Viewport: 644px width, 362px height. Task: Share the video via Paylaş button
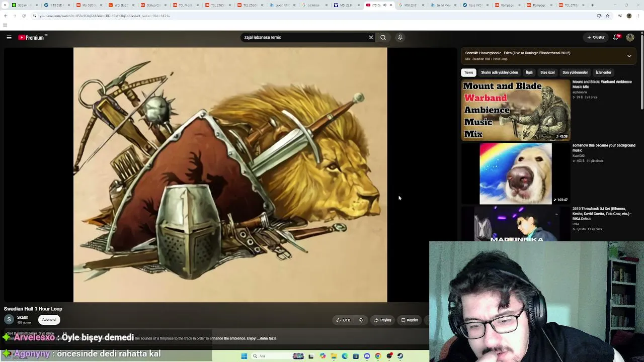(x=383, y=320)
